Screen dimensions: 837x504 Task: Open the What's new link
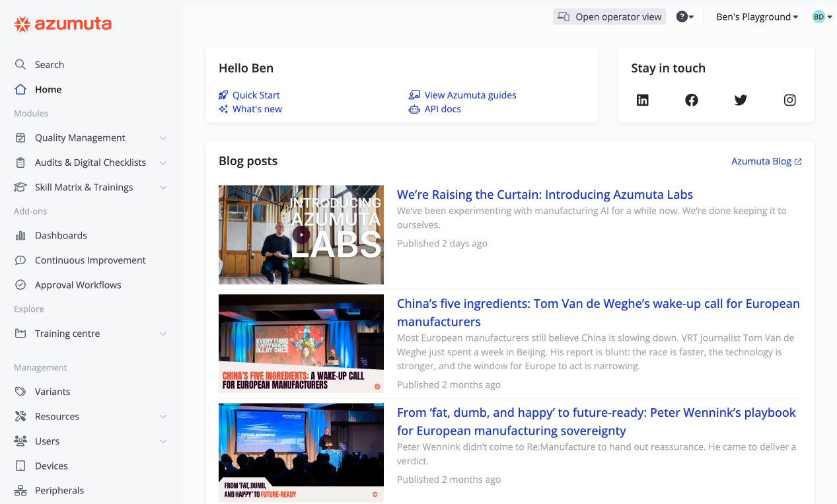pos(257,109)
